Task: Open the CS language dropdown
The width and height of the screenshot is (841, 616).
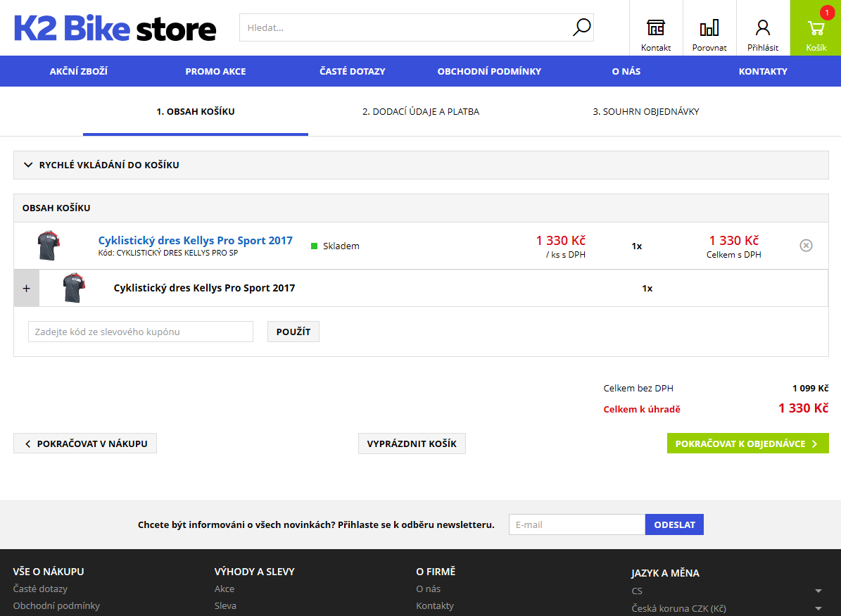Action: (x=726, y=591)
